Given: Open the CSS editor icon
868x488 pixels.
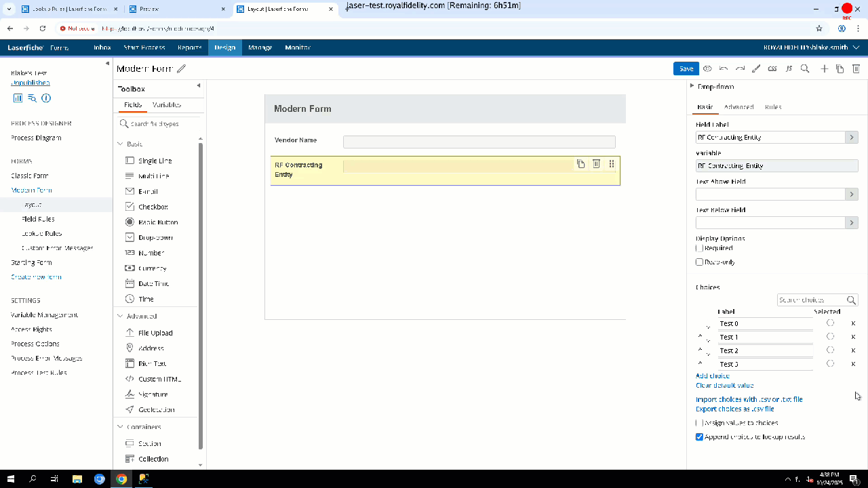Looking at the screenshot, I should (x=772, y=68).
